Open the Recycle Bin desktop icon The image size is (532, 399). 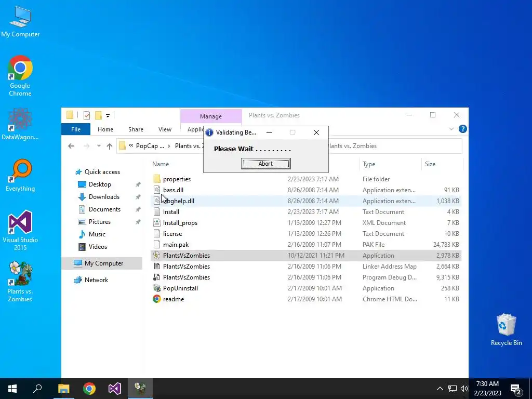506,330
